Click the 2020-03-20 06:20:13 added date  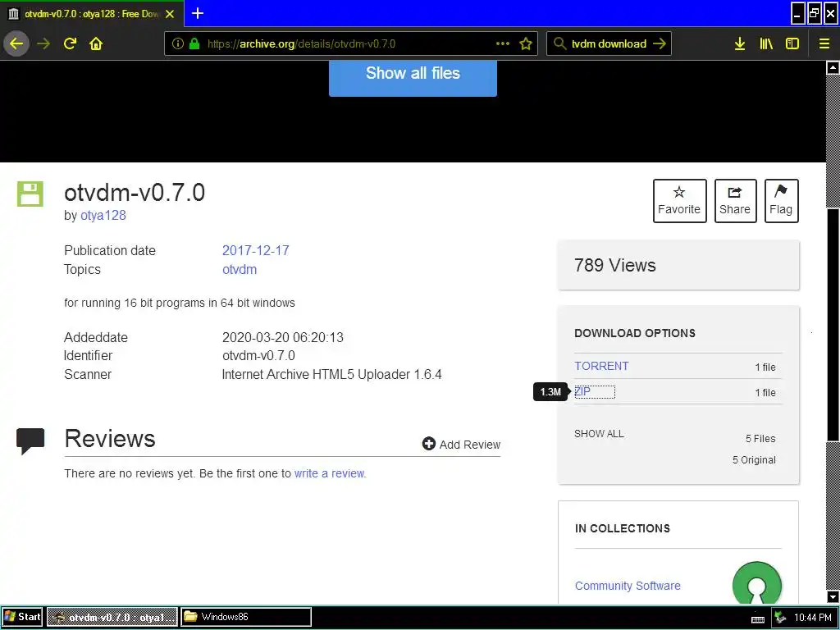pyautogui.click(x=283, y=337)
